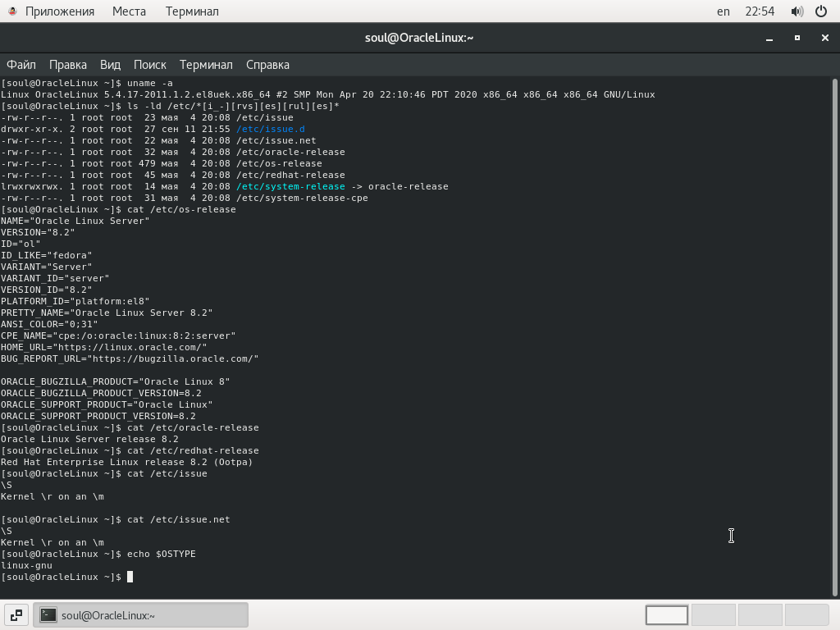Click the ANSI_COLOR="0;31" line
Image resolution: width=840 pixels, height=630 pixels.
[x=49, y=324]
